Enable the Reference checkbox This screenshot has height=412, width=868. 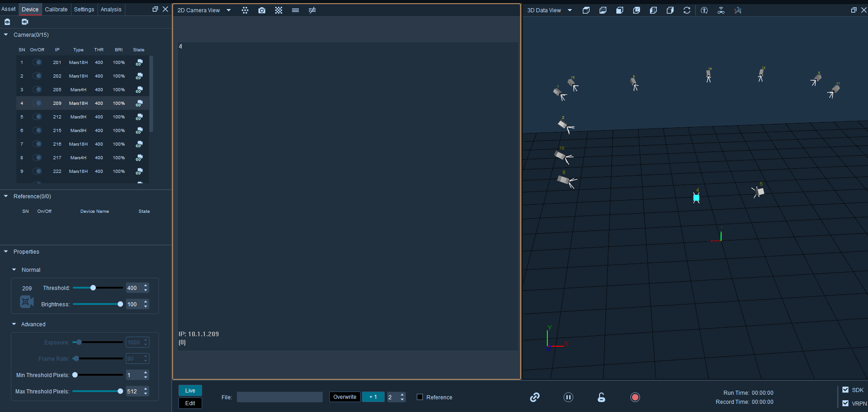420,397
